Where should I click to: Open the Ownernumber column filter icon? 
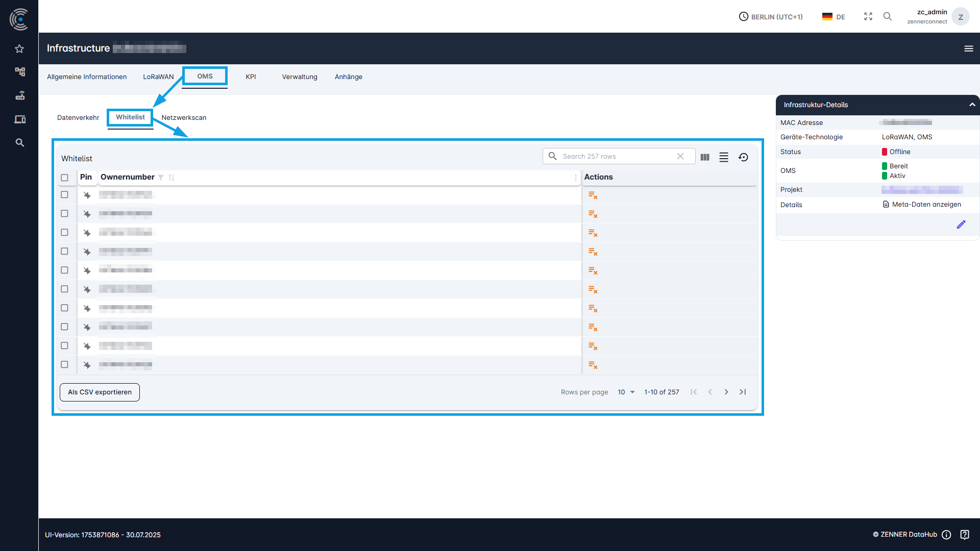click(x=161, y=178)
